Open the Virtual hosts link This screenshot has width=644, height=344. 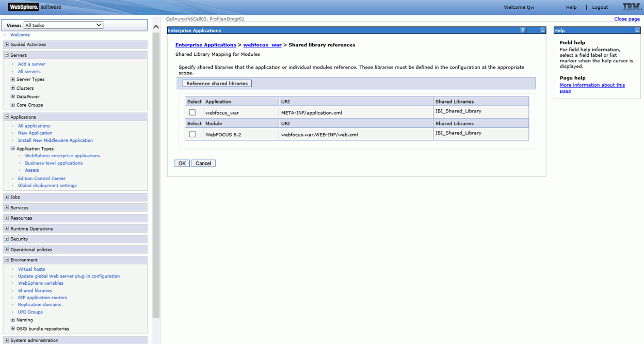[31, 269]
